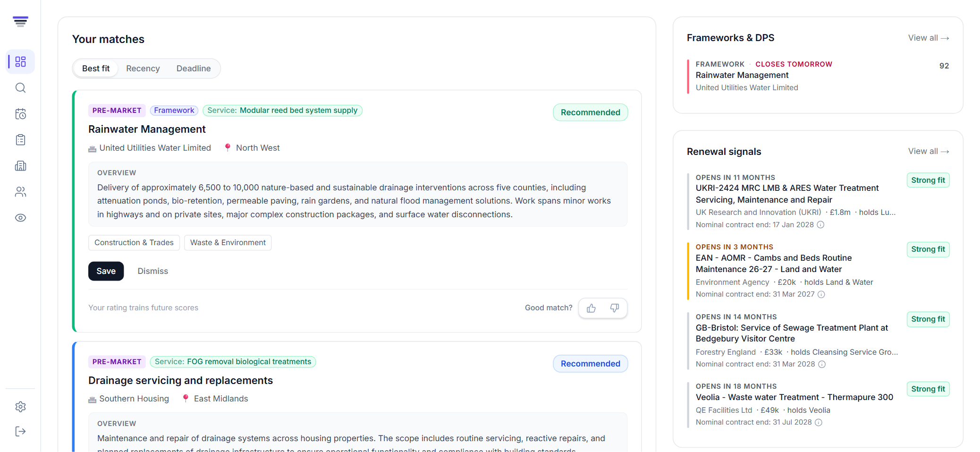Give thumbs up to Rainwater Management match
980x452 pixels.
click(x=591, y=308)
